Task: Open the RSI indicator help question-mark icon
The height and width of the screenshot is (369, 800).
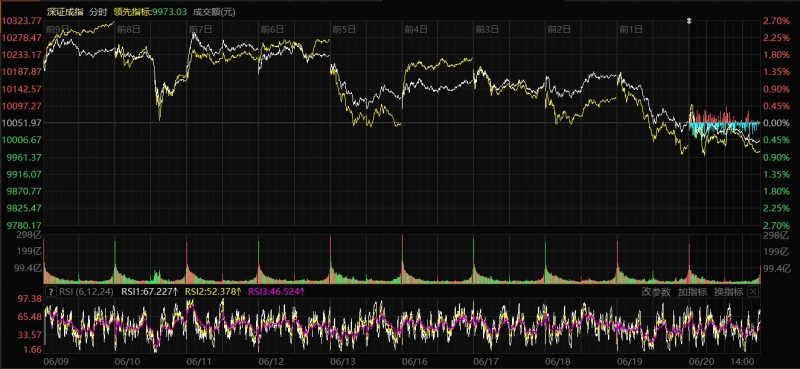Action: click(x=51, y=291)
